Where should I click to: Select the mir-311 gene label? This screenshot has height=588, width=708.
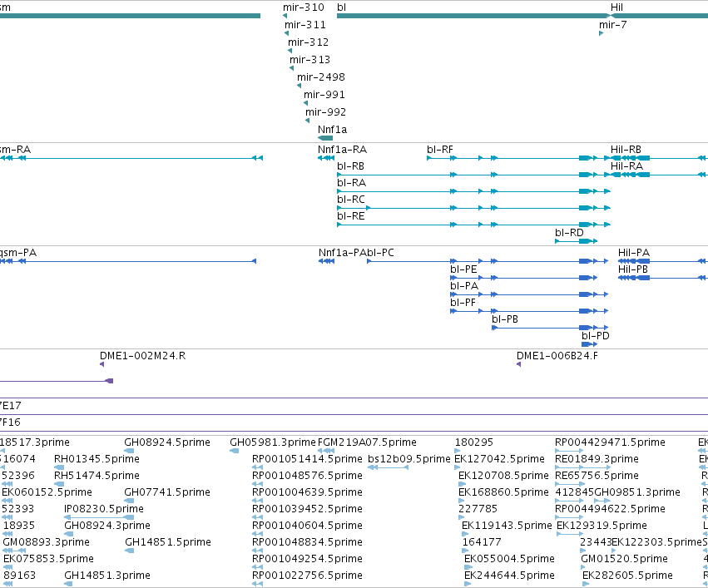tap(304, 25)
